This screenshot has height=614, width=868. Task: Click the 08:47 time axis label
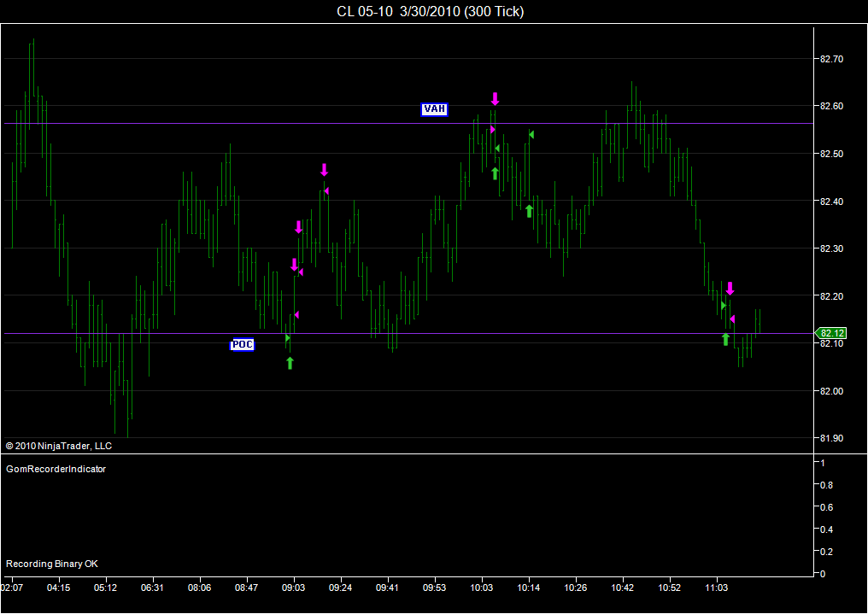tap(246, 588)
